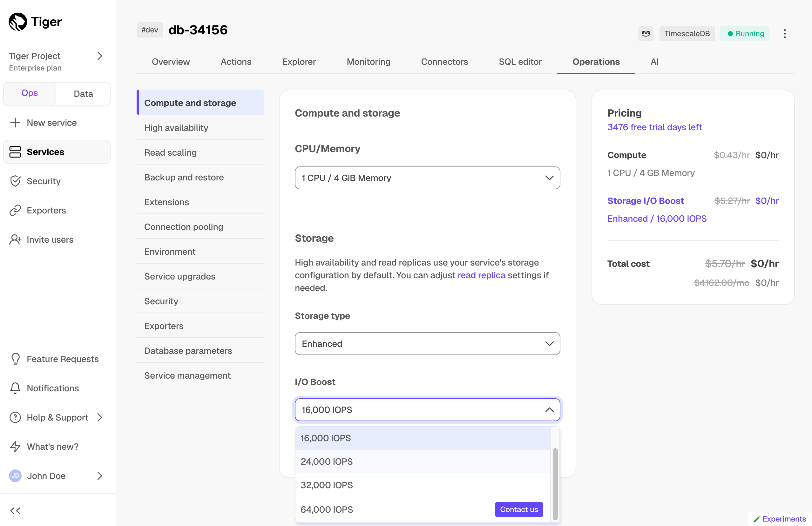Viewport: 812px width, 526px height.
Task: Click the AWS cloud provider badge
Action: 646,33
